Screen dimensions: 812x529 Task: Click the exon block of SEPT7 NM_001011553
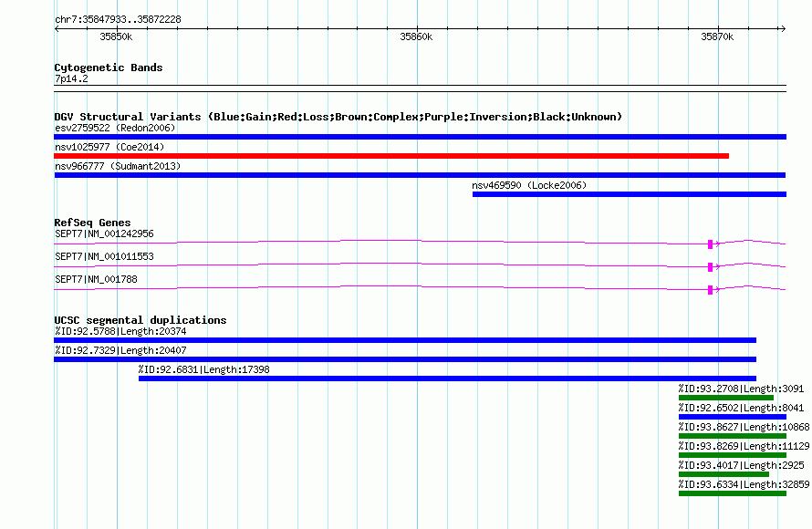tap(710, 267)
